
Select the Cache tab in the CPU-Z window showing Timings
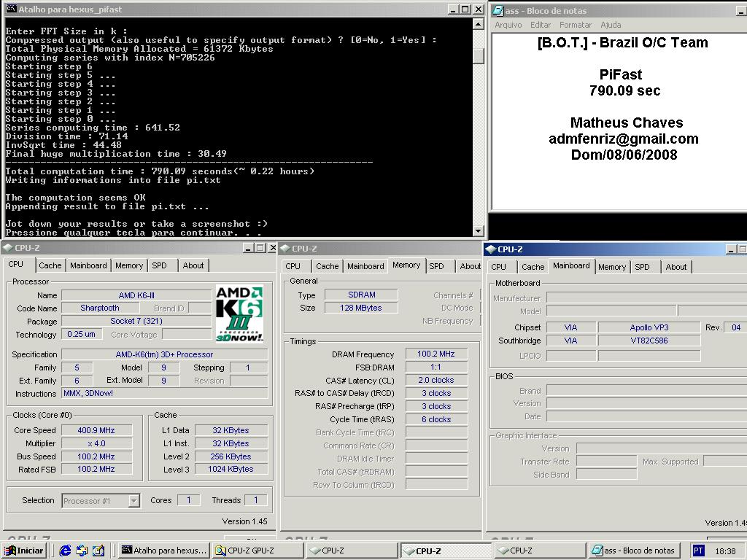pos(328,267)
